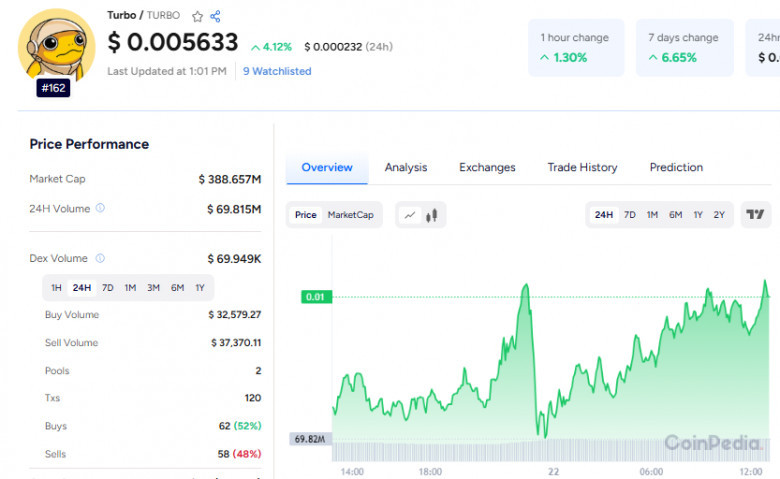Screen dimensions: 780x479
Task: Show 24H Volume info tooltip icon
Action: pos(100,208)
